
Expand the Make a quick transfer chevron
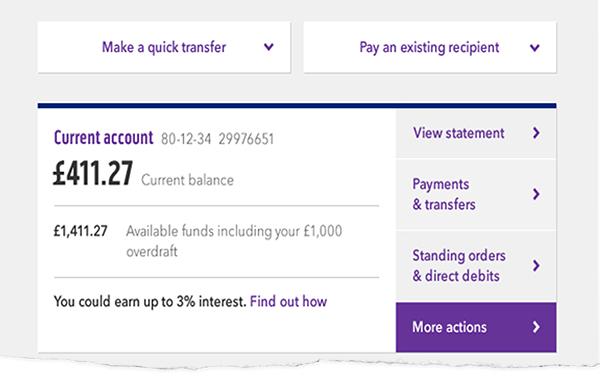[x=269, y=47]
